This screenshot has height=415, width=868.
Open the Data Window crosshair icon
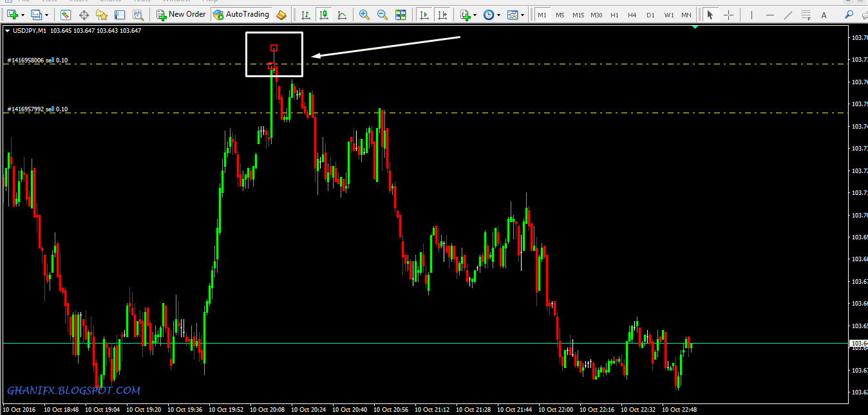(x=84, y=14)
